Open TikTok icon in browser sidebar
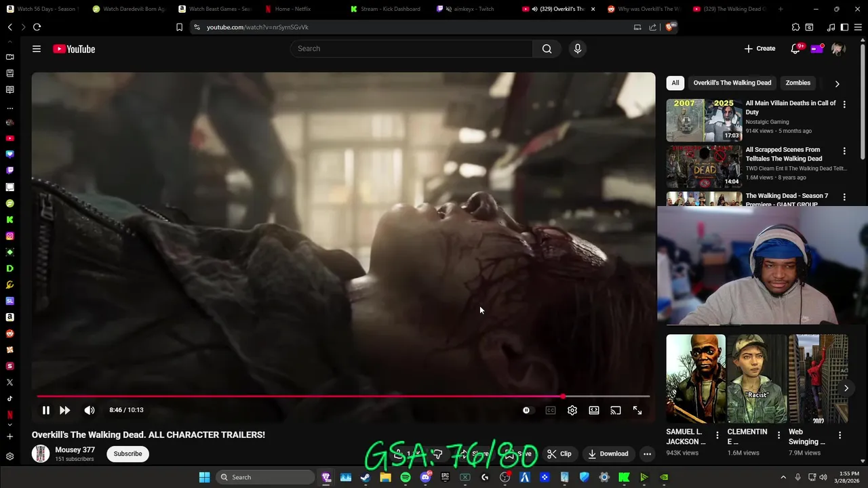The height and width of the screenshot is (488, 868). [x=9, y=399]
